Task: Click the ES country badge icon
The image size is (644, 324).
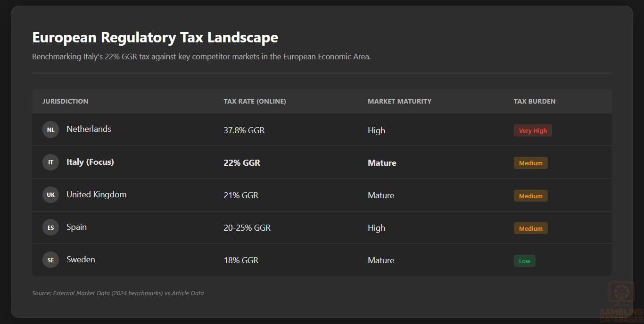Action: tap(50, 227)
